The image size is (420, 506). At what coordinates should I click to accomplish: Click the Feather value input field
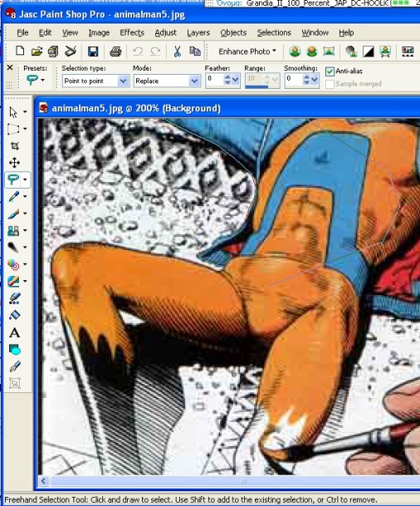pyautogui.click(x=215, y=80)
